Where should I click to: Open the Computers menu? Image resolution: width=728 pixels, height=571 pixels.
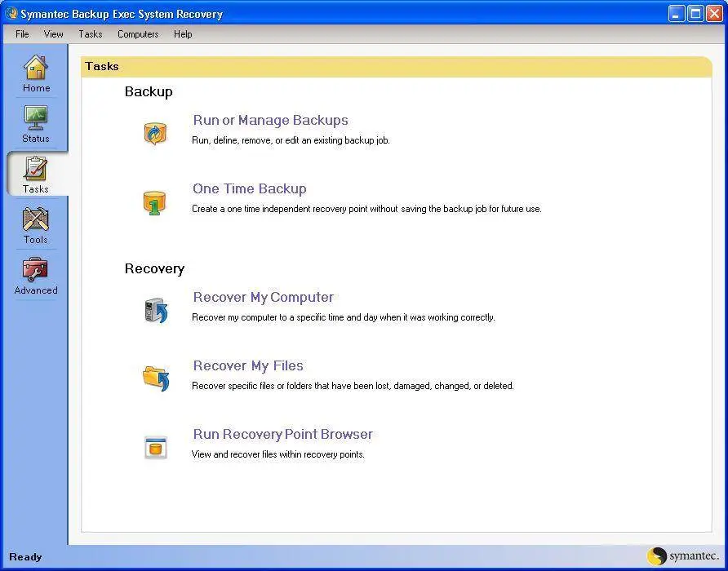138,34
